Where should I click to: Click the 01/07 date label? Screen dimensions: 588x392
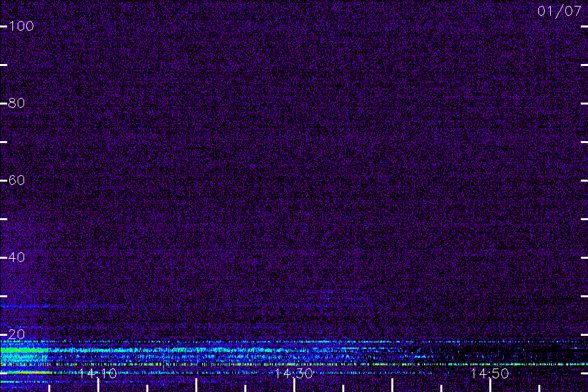coord(559,11)
